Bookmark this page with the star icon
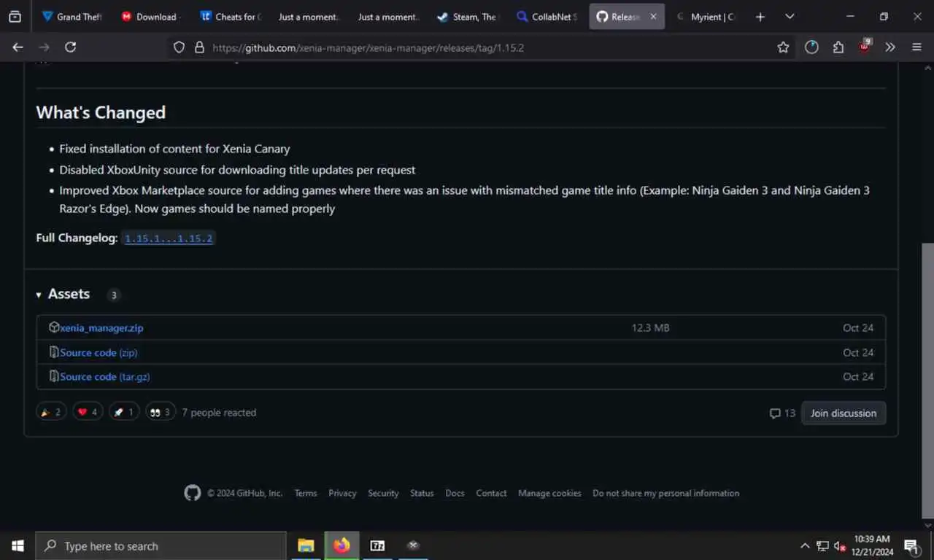This screenshot has width=934, height=560. [x=783, y=47]
